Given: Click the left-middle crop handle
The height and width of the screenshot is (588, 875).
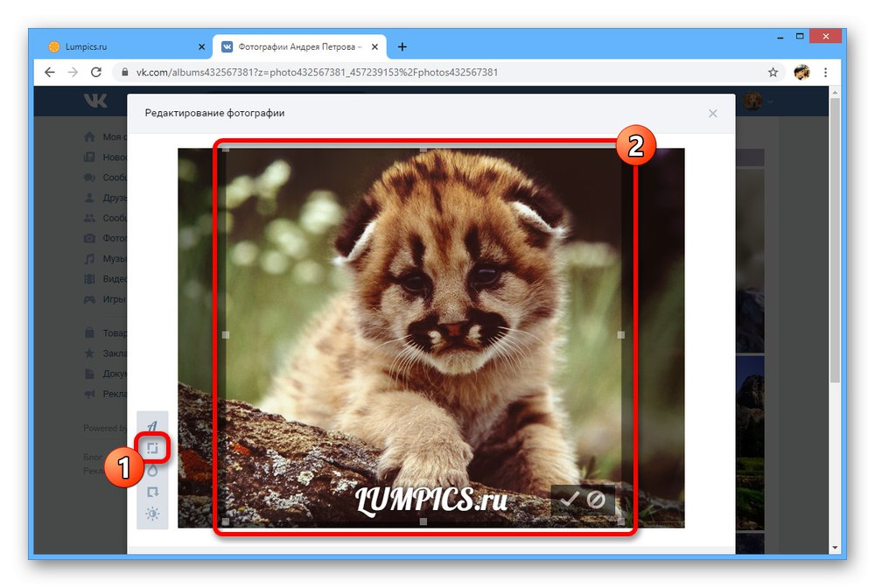Looking at the screenshot, I should click(226, 335).
